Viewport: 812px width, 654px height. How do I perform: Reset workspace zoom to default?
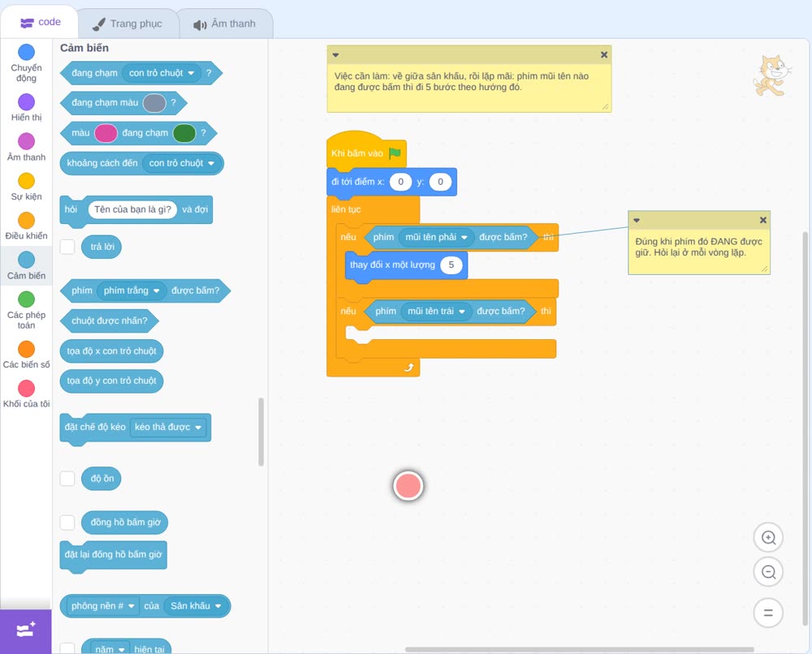click(768, 613)
